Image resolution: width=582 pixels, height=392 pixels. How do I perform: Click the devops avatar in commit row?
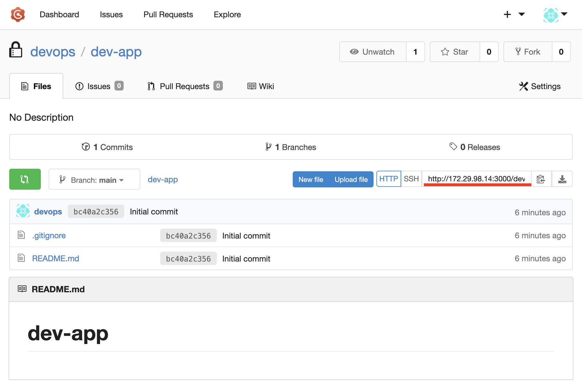click(x=23, y=212)
